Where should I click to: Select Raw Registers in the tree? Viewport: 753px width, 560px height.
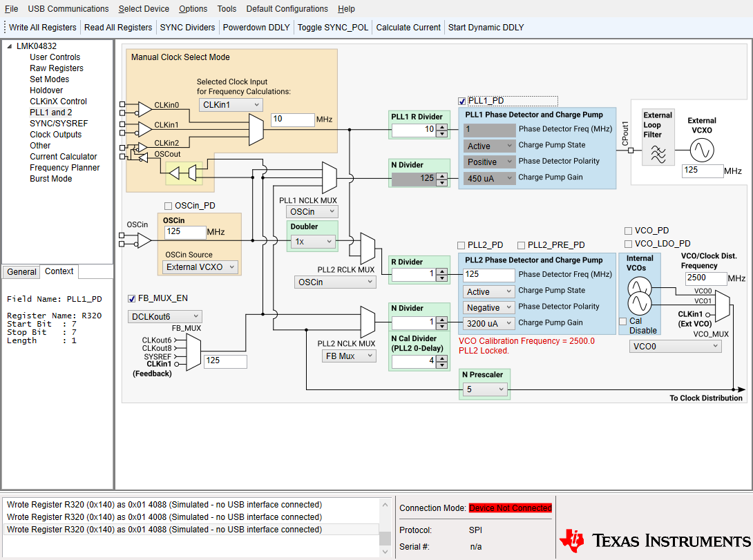point(57,68)
